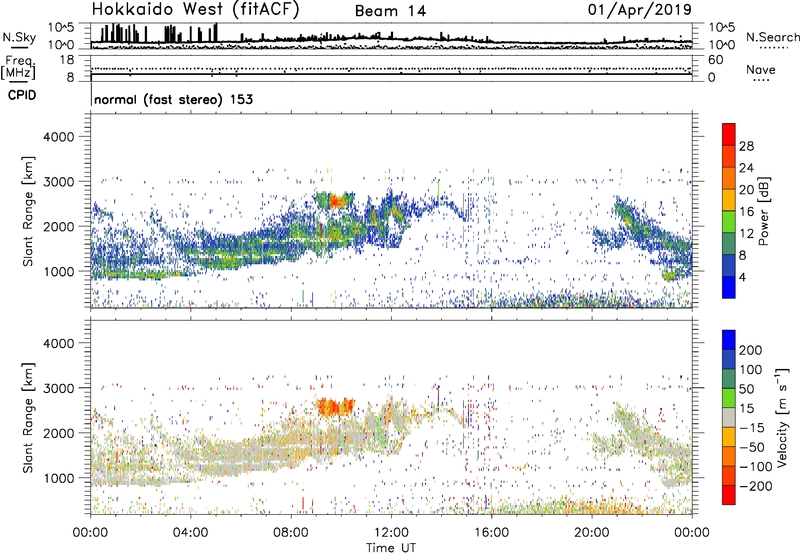This screenshot has width=800, height=554.
Task: Click the '60' Nave axis tick label
Action: [715, 60]
